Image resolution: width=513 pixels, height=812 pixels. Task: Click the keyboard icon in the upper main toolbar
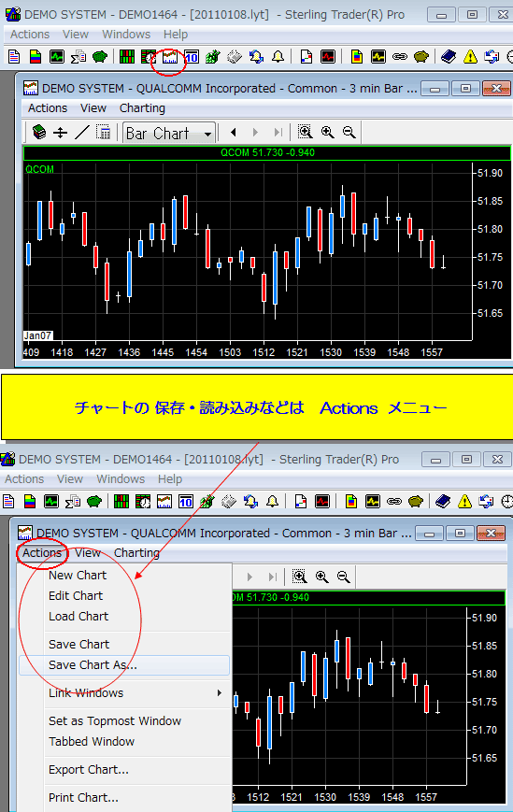(235, 56)
